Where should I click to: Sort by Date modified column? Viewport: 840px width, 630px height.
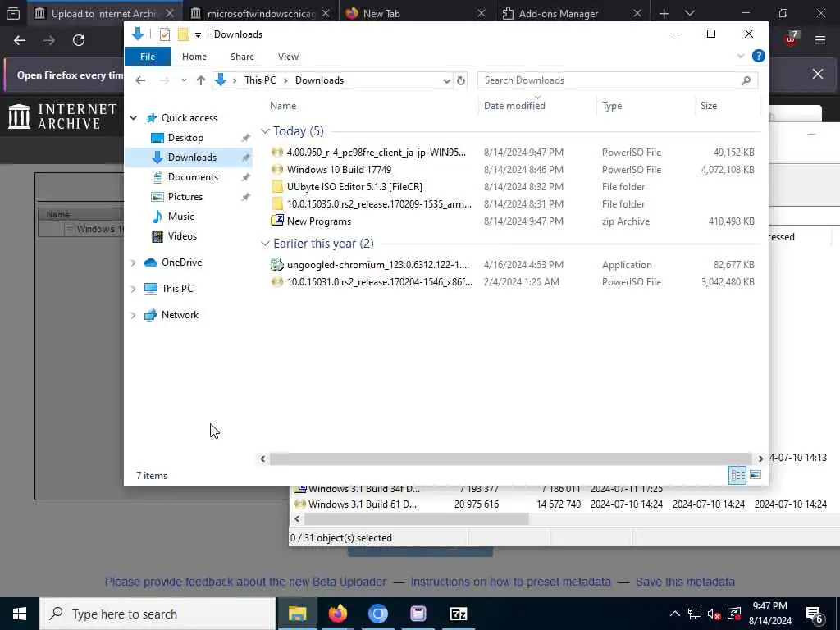(514, 106)
